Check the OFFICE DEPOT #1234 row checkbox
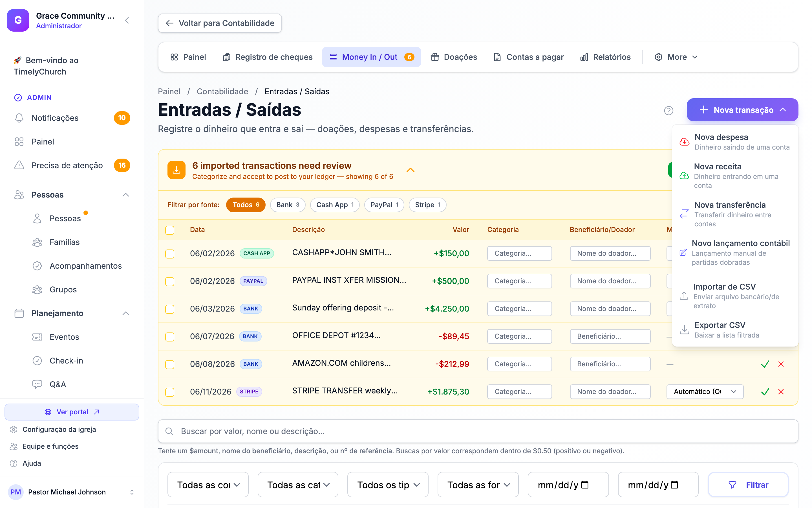Viewport: 812px width, 508px height. pos(170,337)
